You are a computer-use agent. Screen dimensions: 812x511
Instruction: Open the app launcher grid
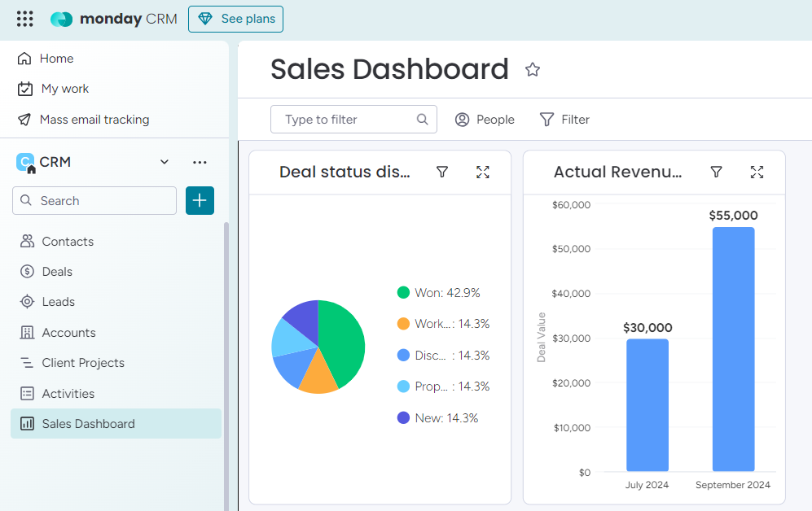[x=24, y=18]
